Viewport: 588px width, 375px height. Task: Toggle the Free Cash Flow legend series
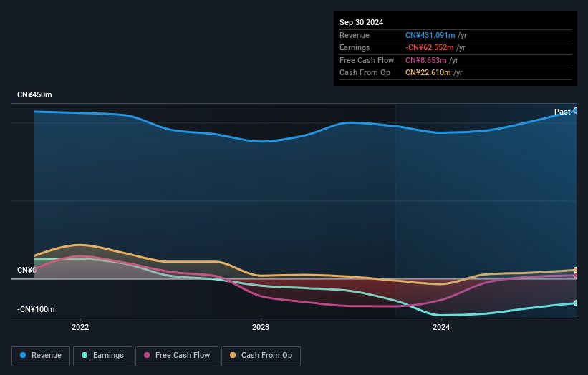tap(177, 356)
